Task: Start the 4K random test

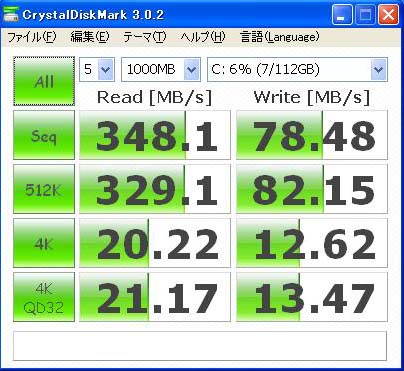Action: 44,243
